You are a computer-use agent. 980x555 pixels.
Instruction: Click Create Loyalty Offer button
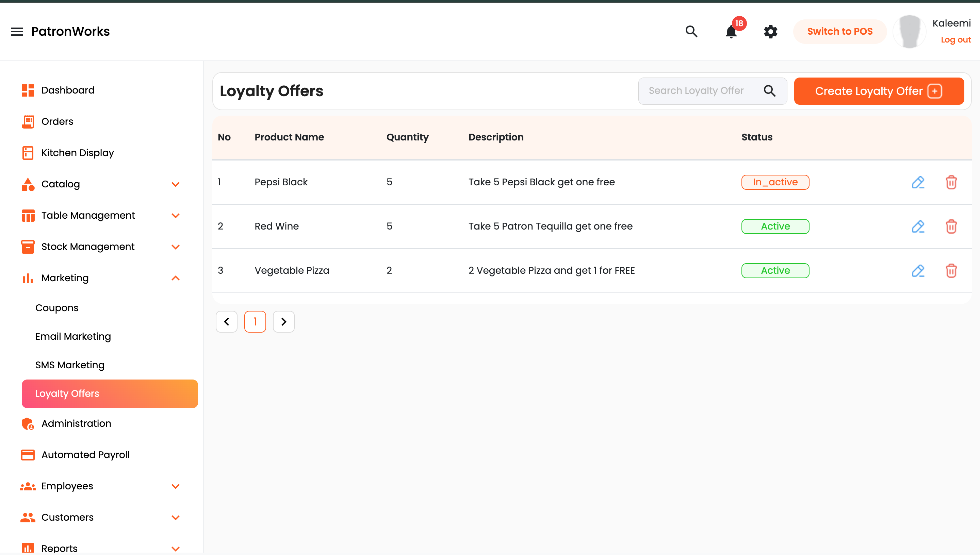[x=879, y=91]
